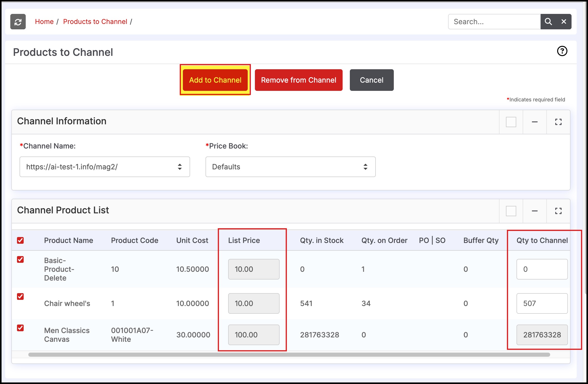588x384 pixels.
Task: Click the 281763328 Qty to Channel field
Action: coord(542,335)
